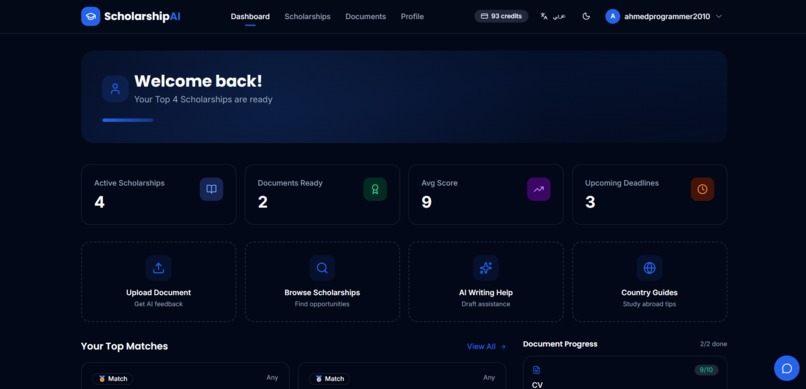Expand the ahmedprogrammer2010 account dropdown chevron
The height and width of the screenshot is (389, 806).
[719, 16]
